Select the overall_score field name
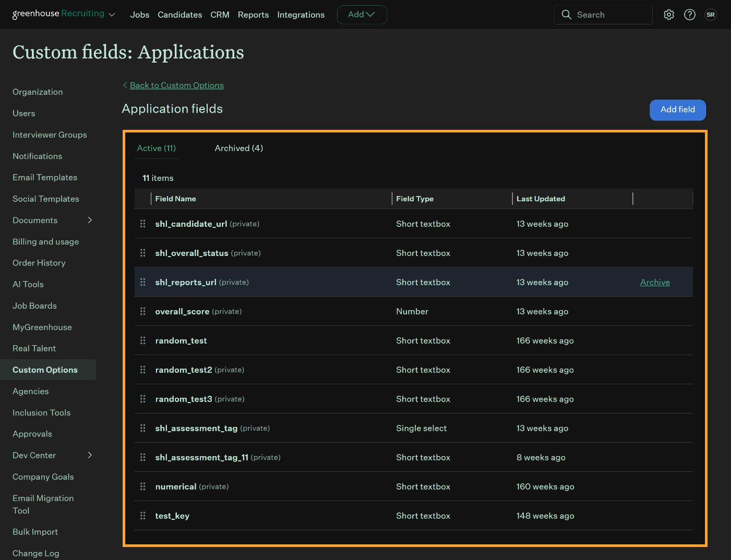 pos(182,311)
